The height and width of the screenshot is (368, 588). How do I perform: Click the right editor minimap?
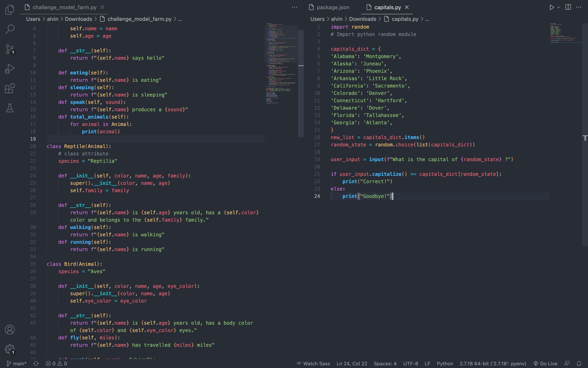566,33
